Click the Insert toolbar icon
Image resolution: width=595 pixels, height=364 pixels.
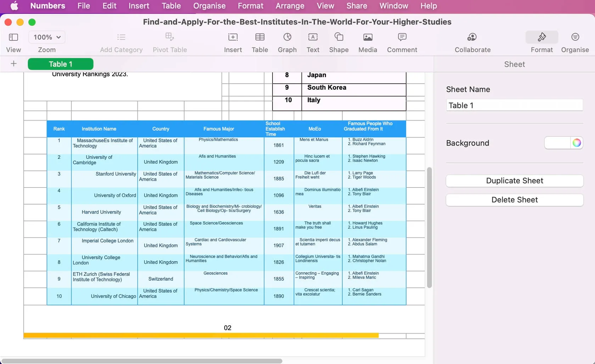(x=233, y=37)
